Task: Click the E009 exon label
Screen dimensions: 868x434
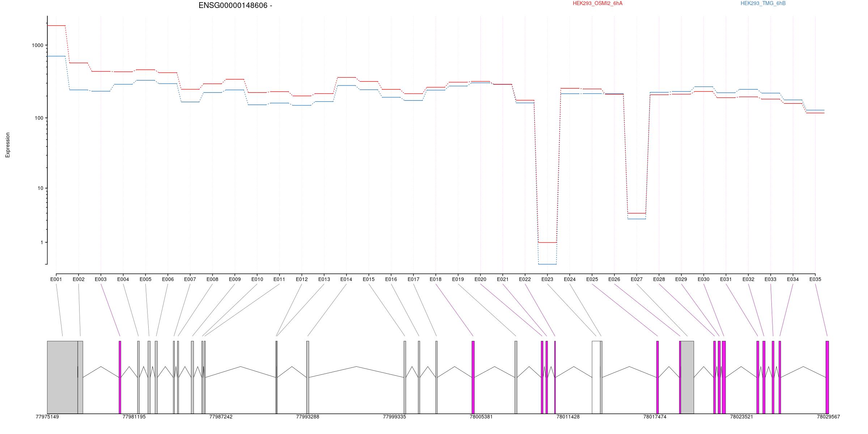Action: pyautogui.click(x=235, y=279)
